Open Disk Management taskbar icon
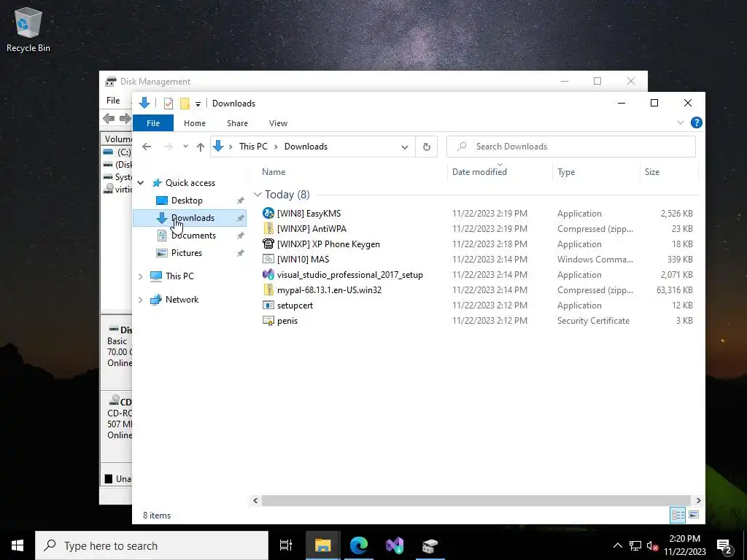 pyautogui.click(x=430, y=545)
